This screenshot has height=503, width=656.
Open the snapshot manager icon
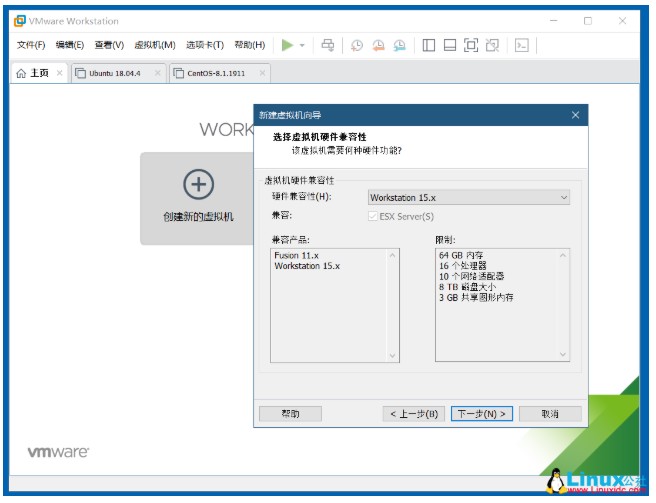pyautogui.click(x=400, y=45)
